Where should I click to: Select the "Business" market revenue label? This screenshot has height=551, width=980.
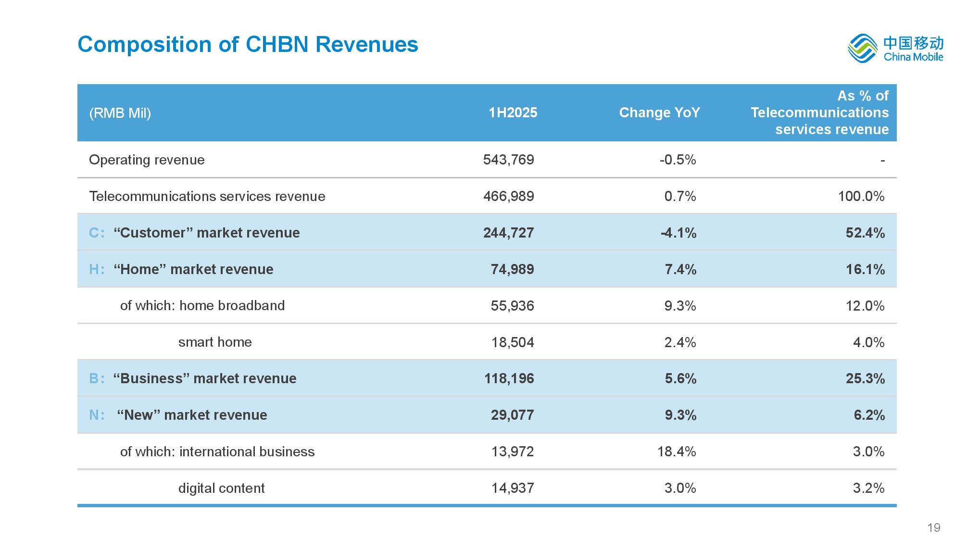click(x=205, y=378)
